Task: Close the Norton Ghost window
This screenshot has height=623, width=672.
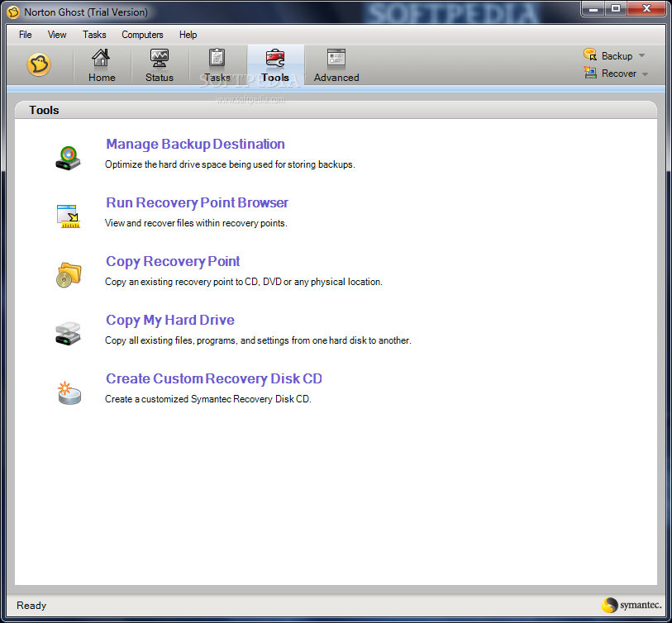Action: tap(646, 8)
